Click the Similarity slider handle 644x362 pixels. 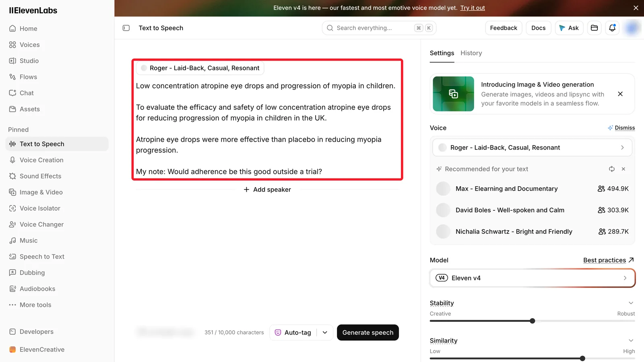[582, 358]
